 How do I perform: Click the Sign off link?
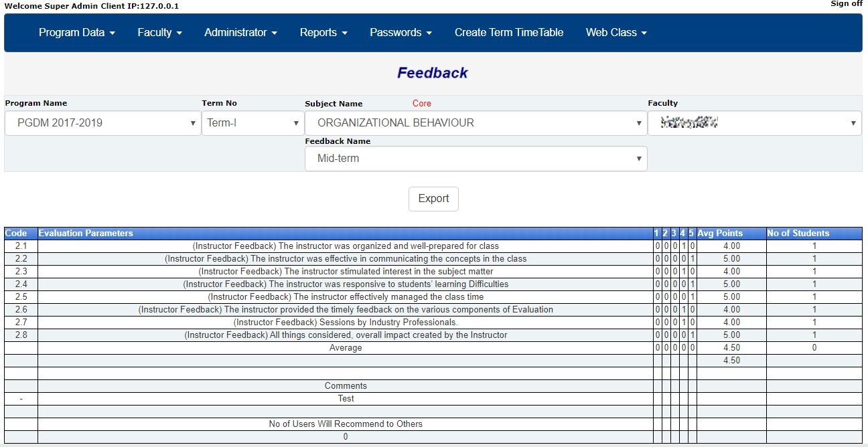tap(846, 4)
